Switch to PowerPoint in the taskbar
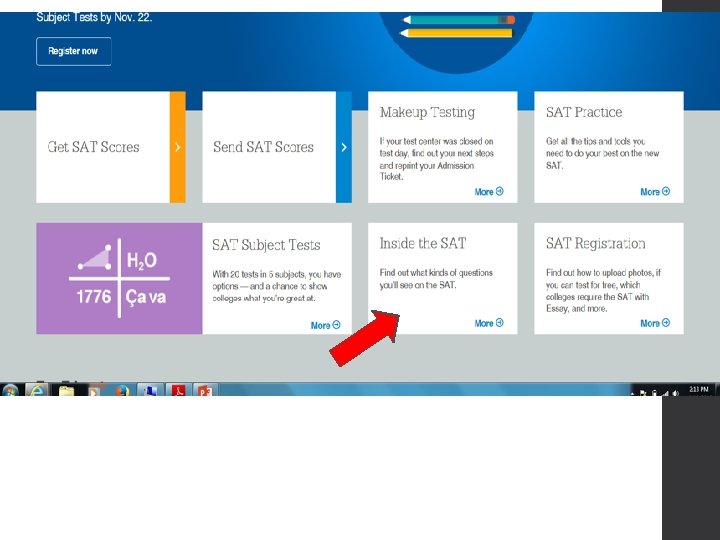The height and width of the screenshot is (540, 720). point(205,390)
